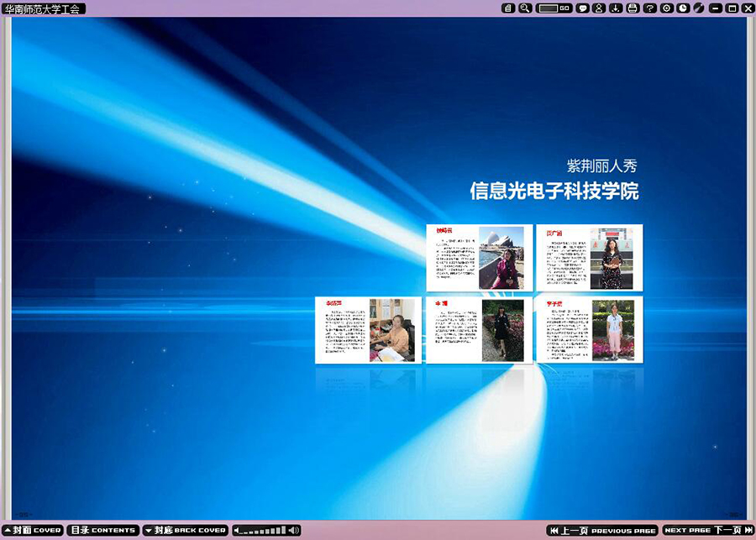Open bottom-middle profile card with garden path photo
756x540 pixels.
(x=480, y=330)
